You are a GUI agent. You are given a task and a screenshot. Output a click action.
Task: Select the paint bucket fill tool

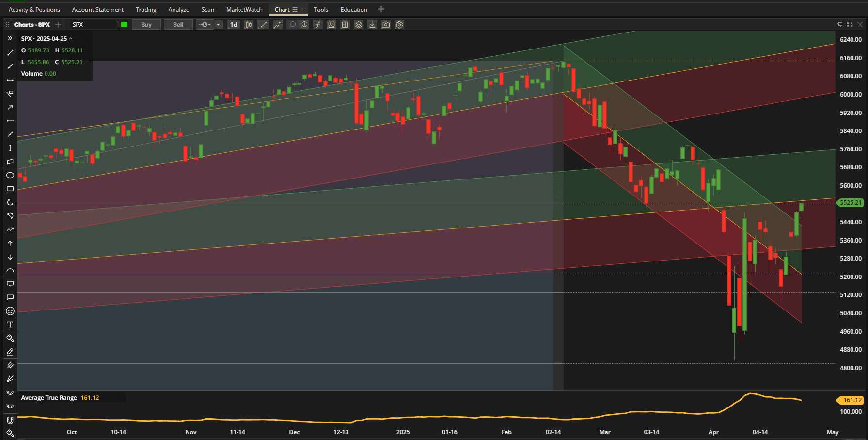[10, 338]
